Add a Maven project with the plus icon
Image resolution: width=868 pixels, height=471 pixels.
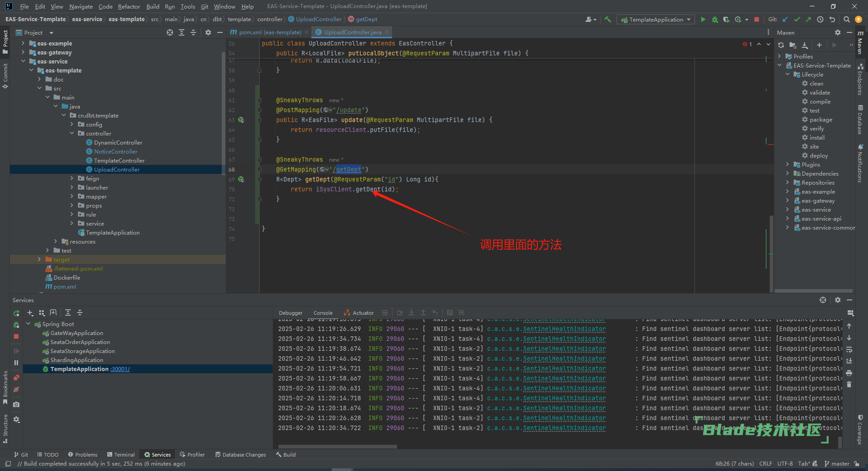click(x=819, y=45)
